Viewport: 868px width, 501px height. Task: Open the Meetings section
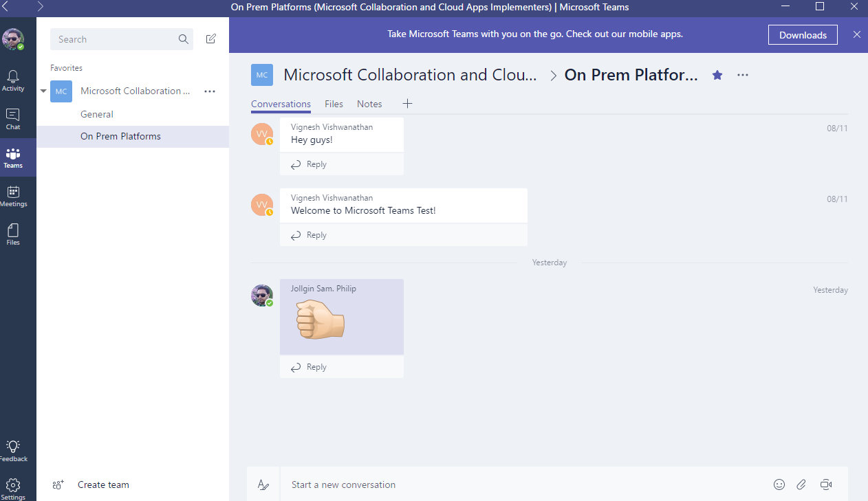pos(12,194)
